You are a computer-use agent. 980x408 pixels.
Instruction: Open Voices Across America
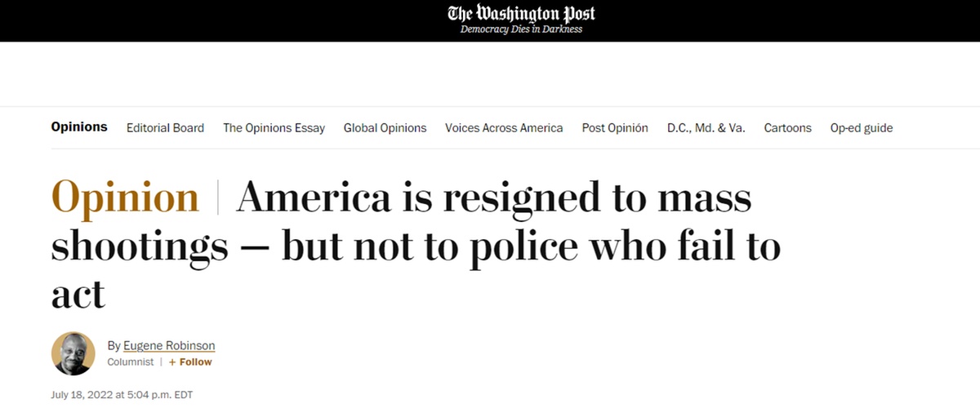coord(504,128)
